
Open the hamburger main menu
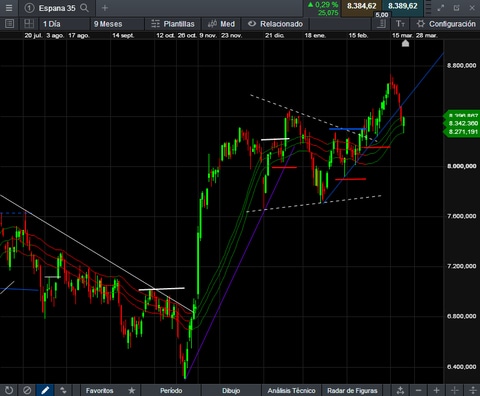pyautogui.click(x=9, y=8)
